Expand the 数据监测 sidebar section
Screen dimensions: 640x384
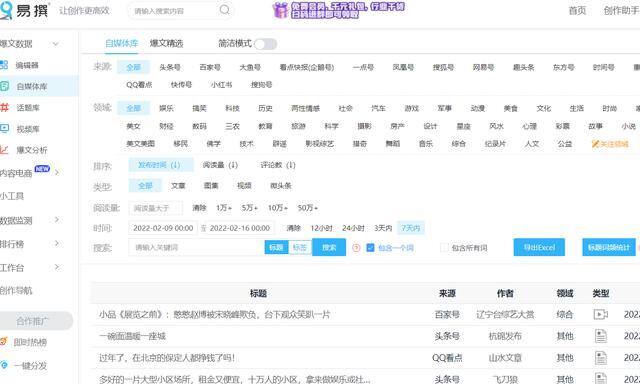pos(57,220)
